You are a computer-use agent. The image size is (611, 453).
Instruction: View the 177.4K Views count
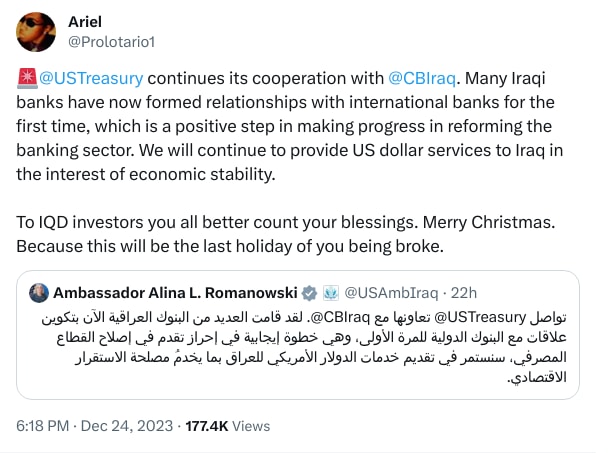[x=228, y=426]
